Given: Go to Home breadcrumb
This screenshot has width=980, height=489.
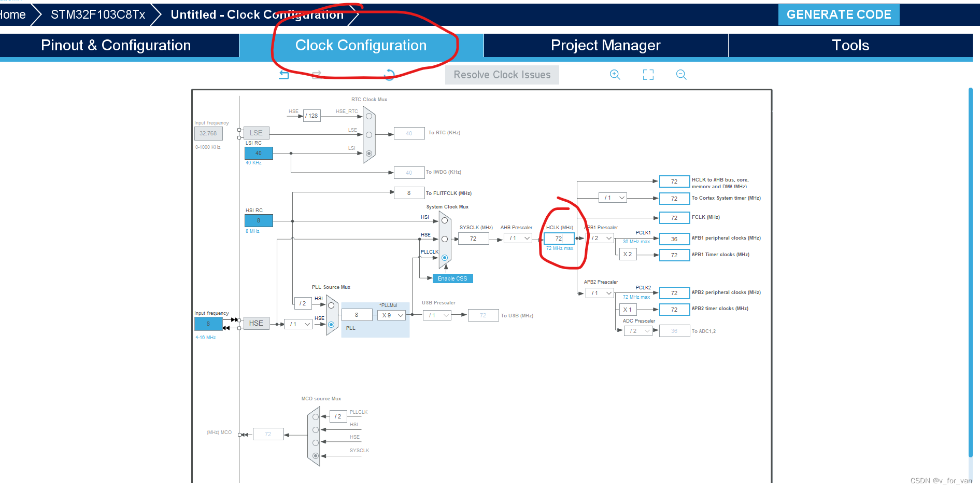Looking at the screenshot, I should pos(12,15).
